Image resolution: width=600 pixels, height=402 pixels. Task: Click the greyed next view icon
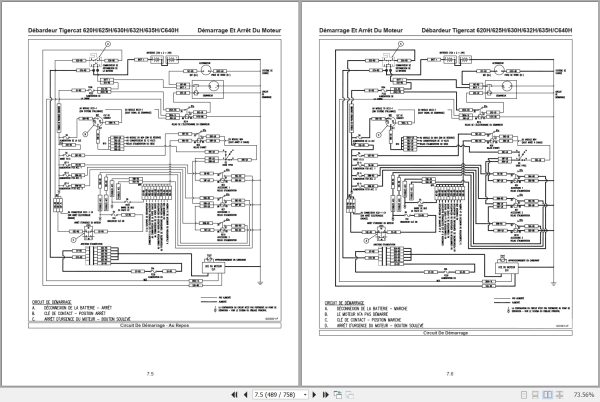pos(349,394)
